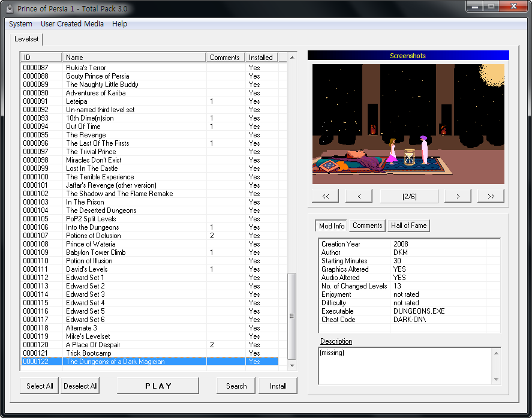Click the game screenshot preview image

click(x=408, y=124)
